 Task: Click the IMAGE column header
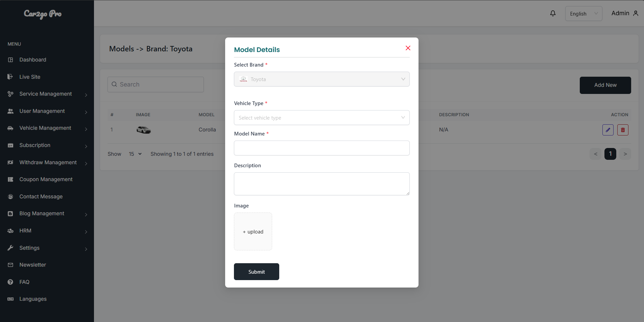[x=143, y=115]
